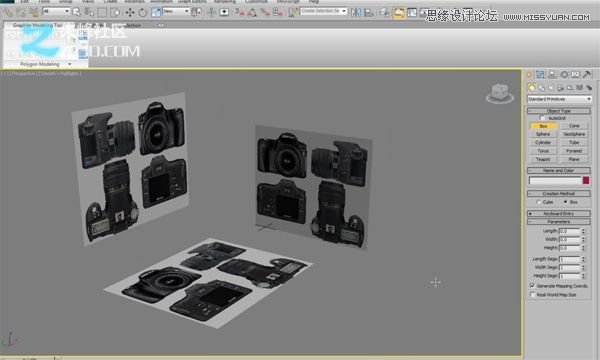Open the Rendering menu
Viewport: 600px width, 360px height.
click(x=225, y=2)
